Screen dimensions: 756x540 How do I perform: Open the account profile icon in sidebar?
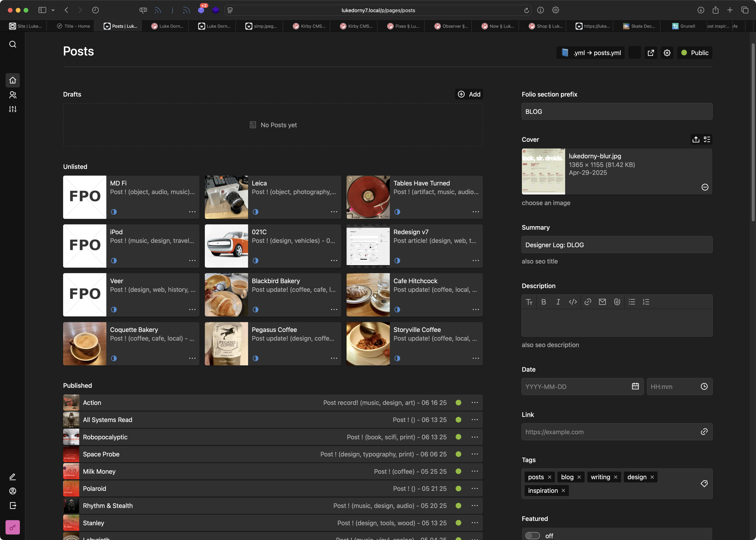click(13, 491)
